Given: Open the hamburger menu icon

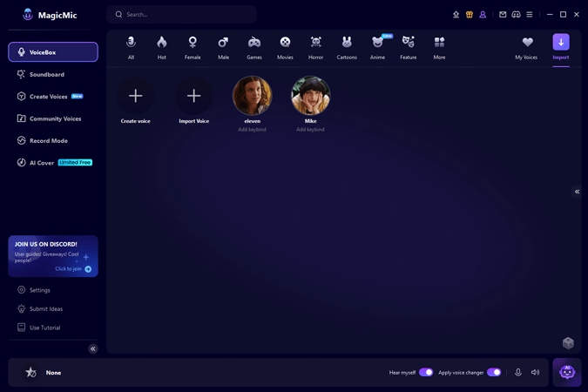Looking at the screenshot, I should 530,15.
